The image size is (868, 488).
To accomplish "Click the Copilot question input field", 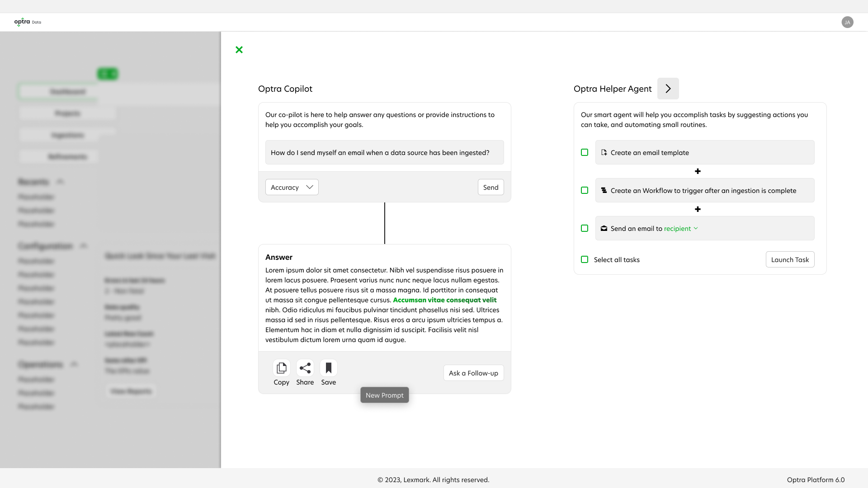I will pos(385,153).
